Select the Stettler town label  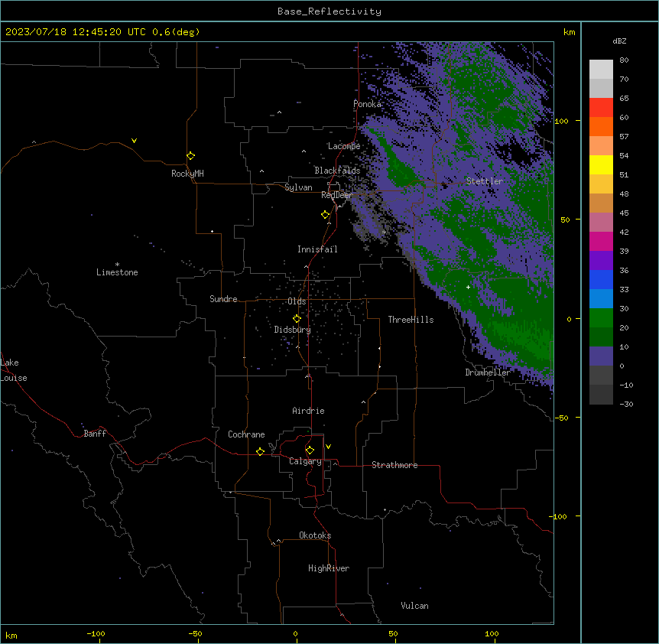pos(484,181)
